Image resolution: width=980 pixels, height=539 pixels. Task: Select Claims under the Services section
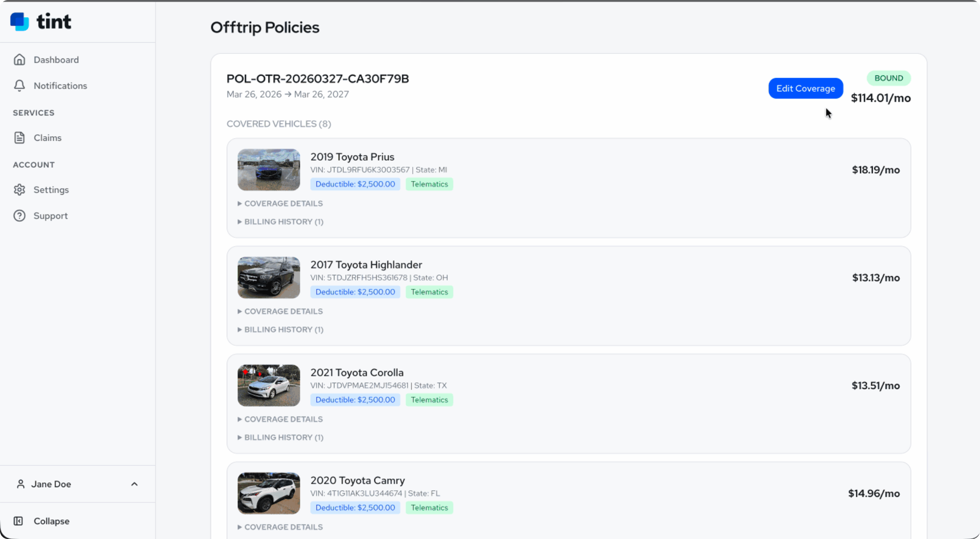click(x=47, y=137)
